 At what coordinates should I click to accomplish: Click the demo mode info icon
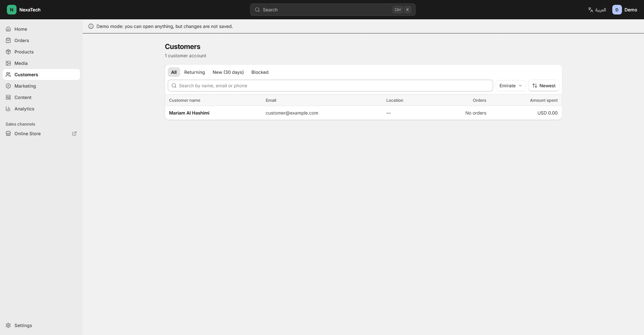91,26
